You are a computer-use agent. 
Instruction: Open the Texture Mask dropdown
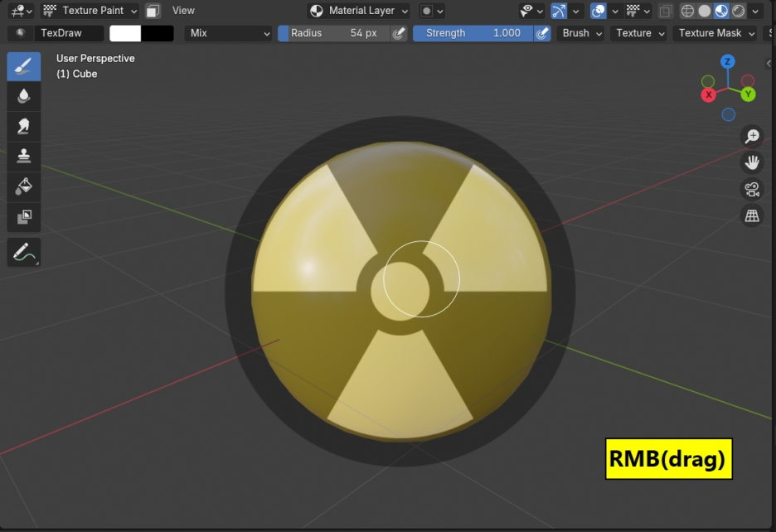715,33
